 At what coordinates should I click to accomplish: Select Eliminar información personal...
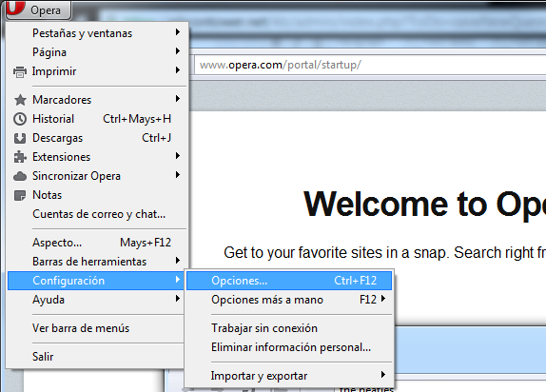[289, 347]
